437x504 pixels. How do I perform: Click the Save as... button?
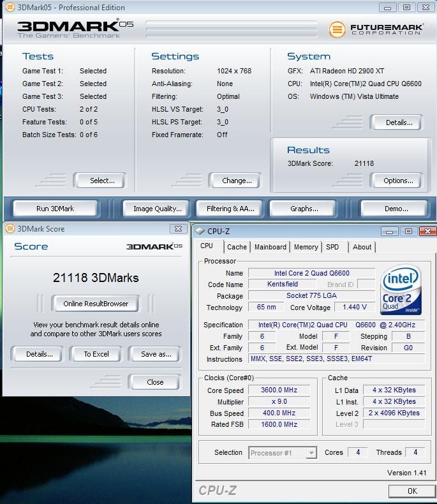[156, 354]
